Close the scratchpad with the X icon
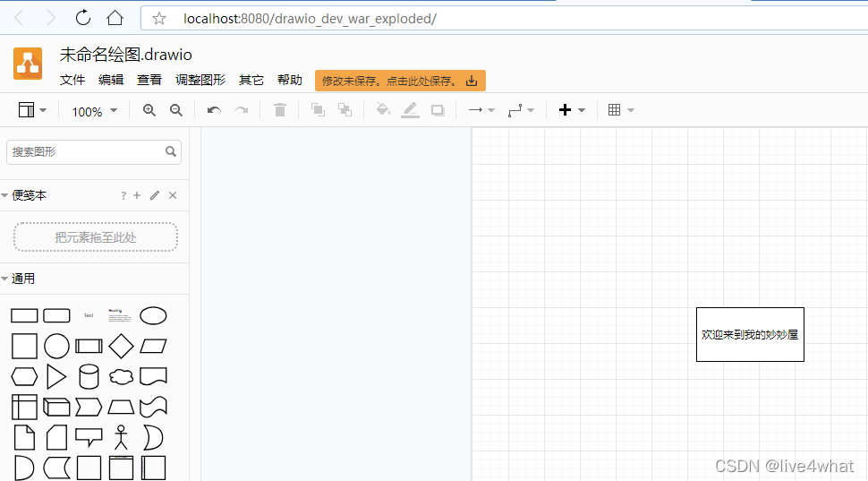 (x=173, y=195)
